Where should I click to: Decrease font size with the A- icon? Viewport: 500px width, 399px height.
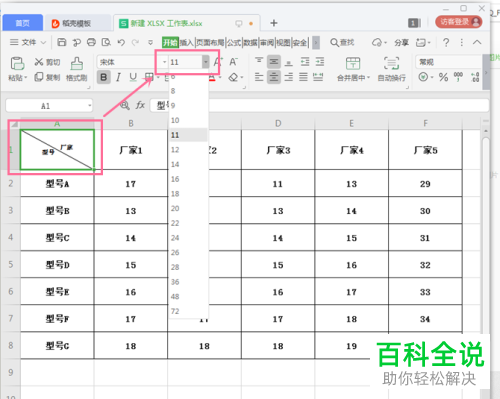[233, 62]
